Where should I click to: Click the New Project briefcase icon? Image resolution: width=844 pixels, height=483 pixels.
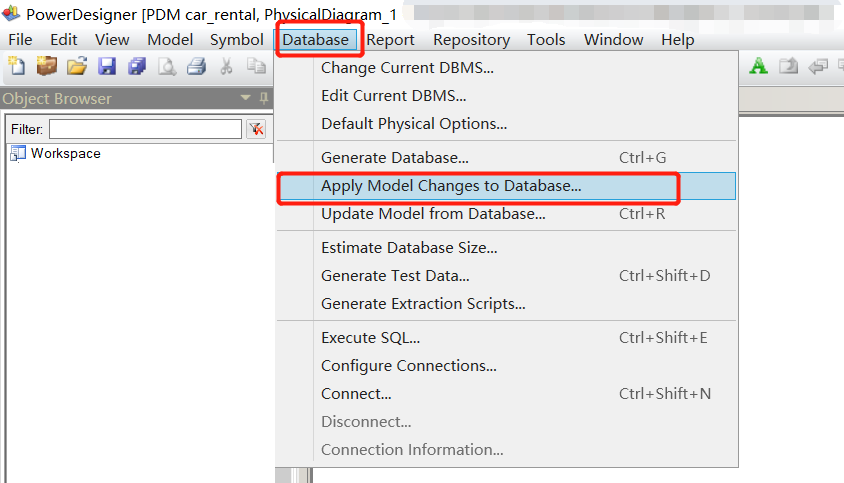tap(47, 67)
